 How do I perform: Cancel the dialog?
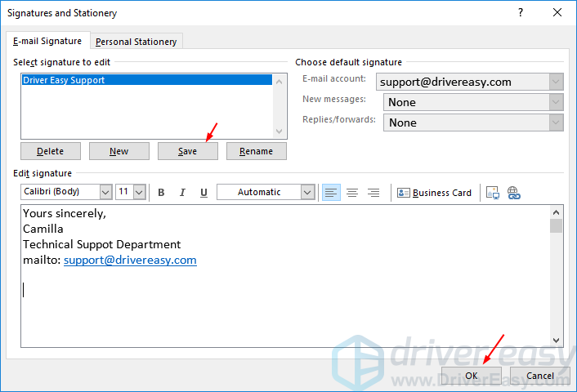pos(540,376)
